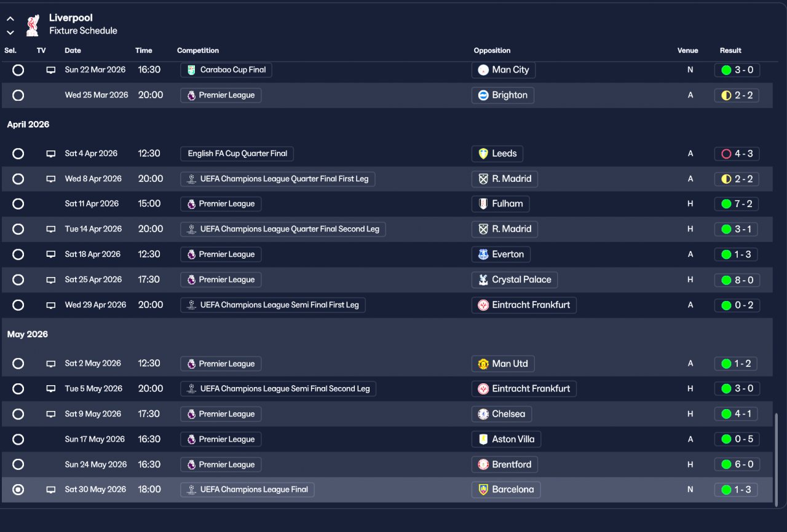Select the radio button for the Aston Villa match
The height and width of the screenshot is (532, 787).
[x=18, y=439]
